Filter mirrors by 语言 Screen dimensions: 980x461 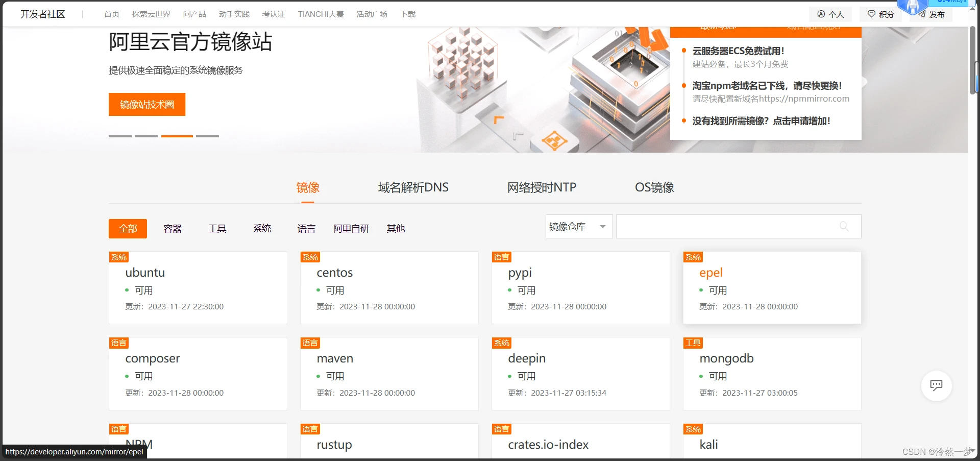click(x=306, y=229)
